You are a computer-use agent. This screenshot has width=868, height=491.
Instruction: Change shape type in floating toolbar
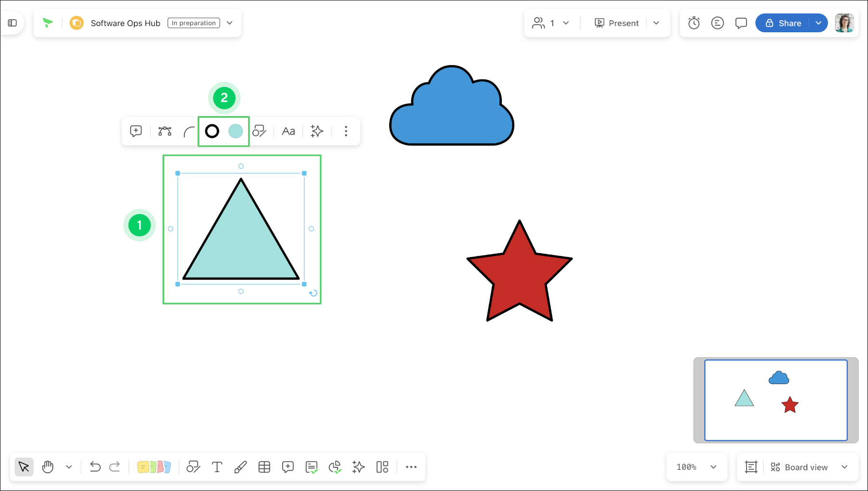click(x=259, y=131)
